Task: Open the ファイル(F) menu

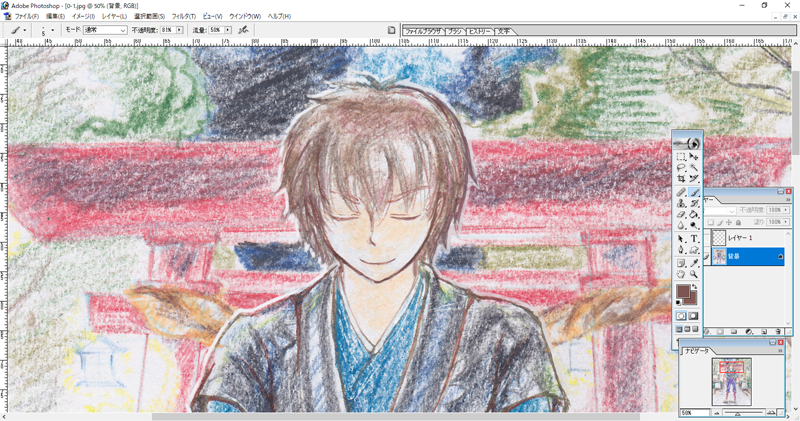Action: [27, 16]
